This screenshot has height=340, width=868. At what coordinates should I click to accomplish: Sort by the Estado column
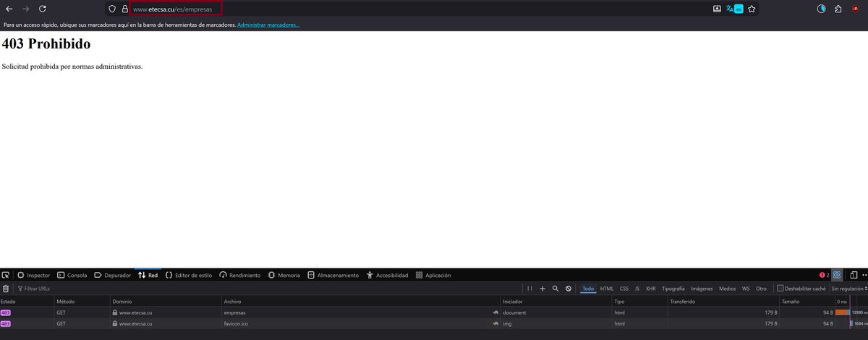[x=27, y=300]
